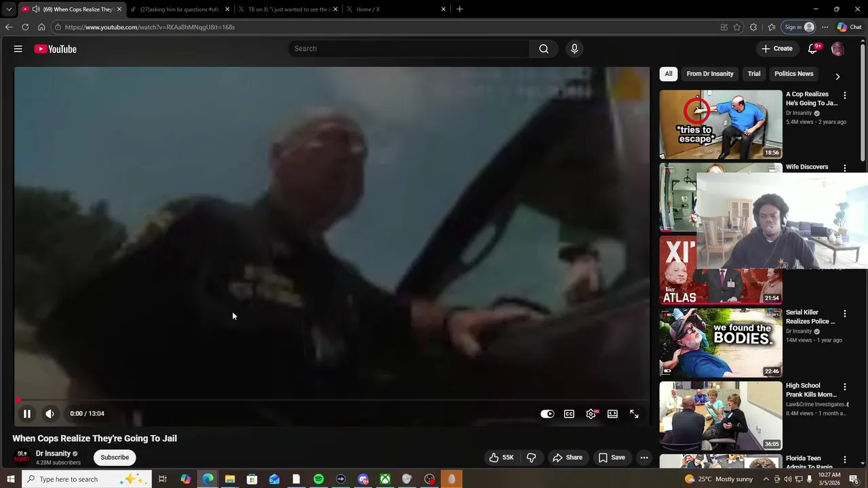This screenshot has width=868, height=488.
Task: Switch to the 'Home / X' tab
Action: (395, 9)
